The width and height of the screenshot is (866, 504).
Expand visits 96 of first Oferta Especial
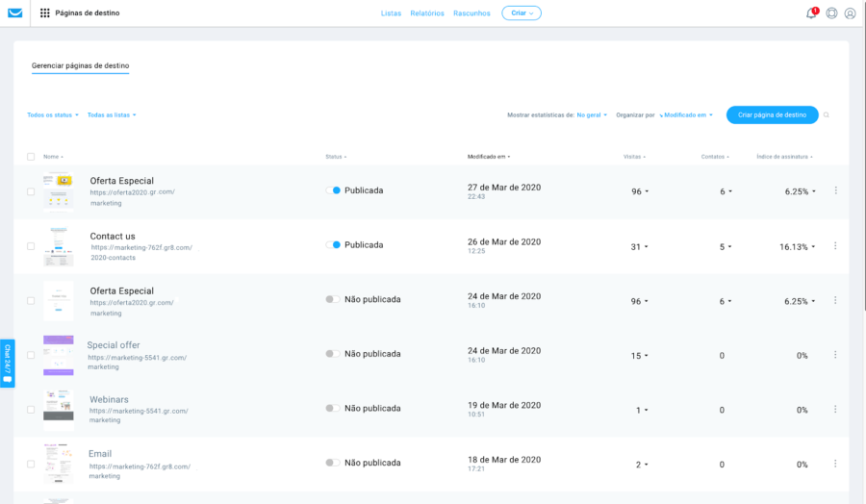tap(640, 191)
